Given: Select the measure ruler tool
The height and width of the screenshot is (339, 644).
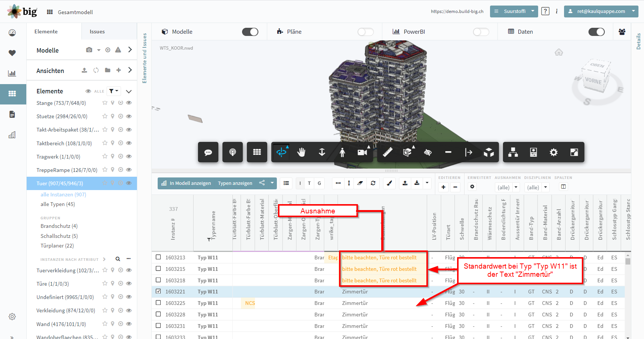Looking at the screenshot, I should click(387, 152).
